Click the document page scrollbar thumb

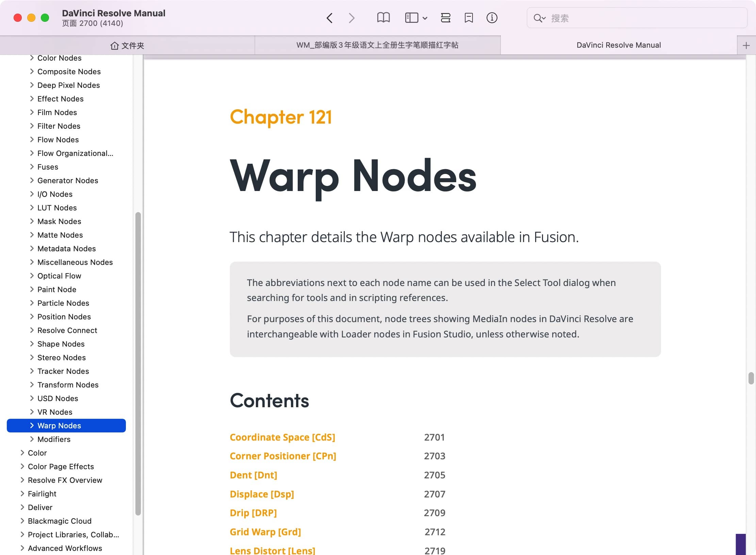(x=751, y=378)
